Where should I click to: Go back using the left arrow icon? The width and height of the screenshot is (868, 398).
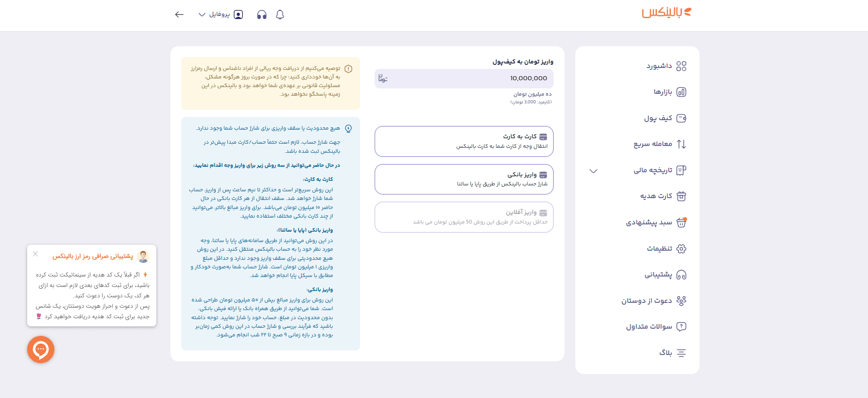point(179,15)
